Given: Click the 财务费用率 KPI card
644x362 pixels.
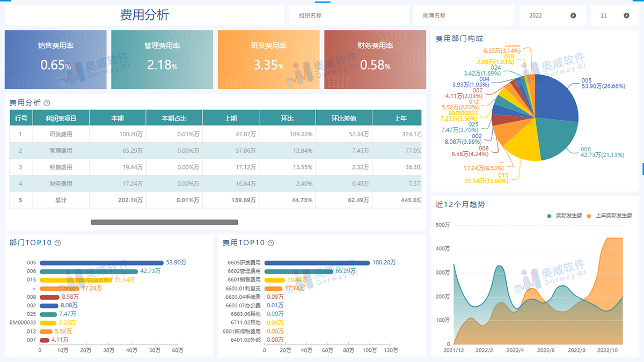Looking at the screenshot, I should pyautogui.click(x=375, y=59).
